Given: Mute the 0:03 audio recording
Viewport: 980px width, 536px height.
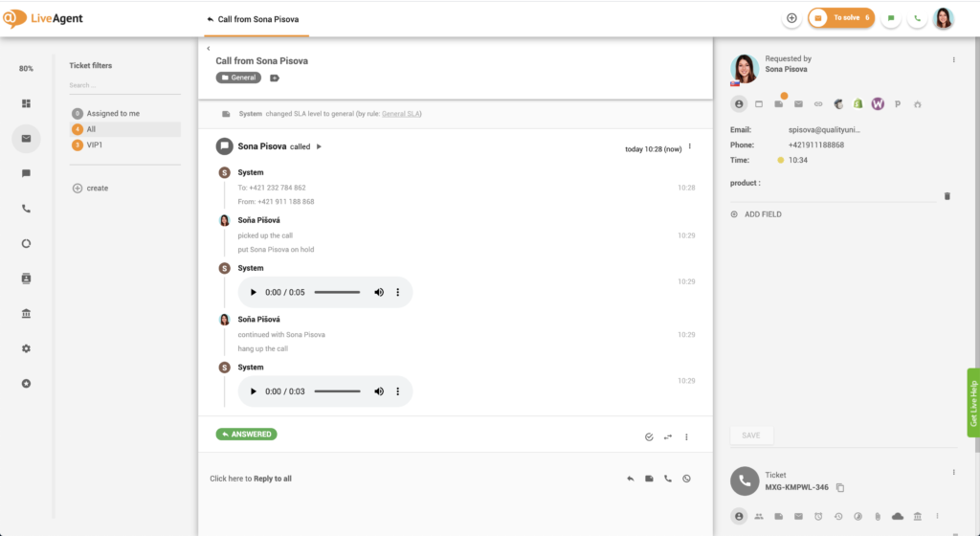Looking at the screenshot, I should [x=379, y=391].
